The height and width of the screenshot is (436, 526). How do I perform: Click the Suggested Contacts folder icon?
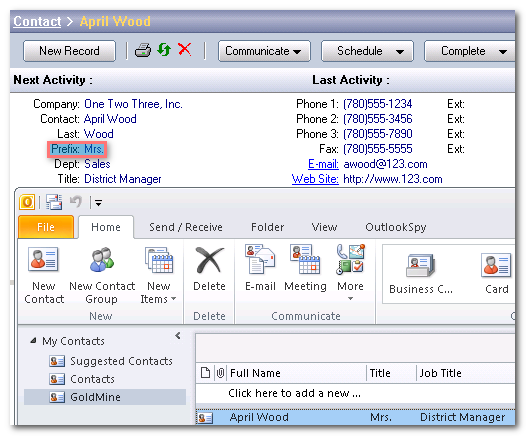[57, 361]
